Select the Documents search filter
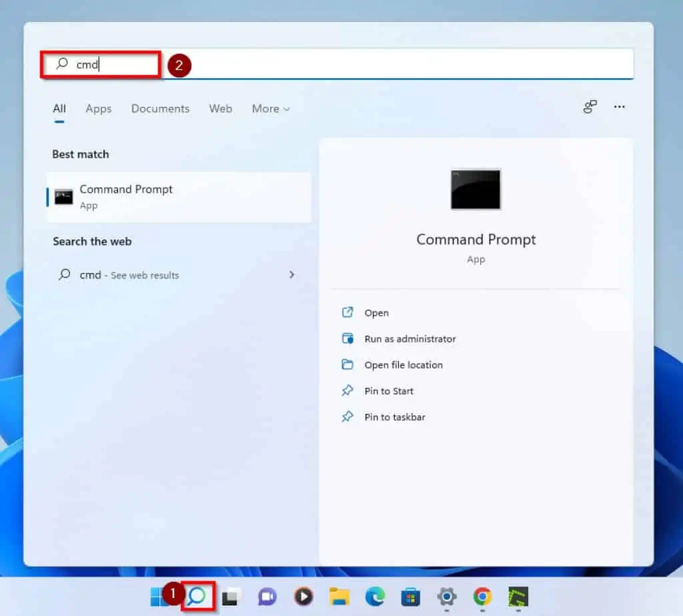This screenshot has height=616, width=683. (x=160, y=109)
